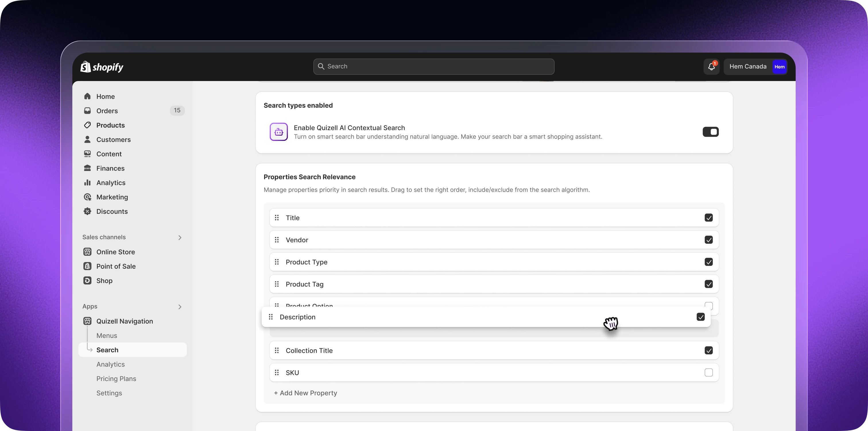
Task: Click the Shop channel icon
Action: click(x=88, y=281)
